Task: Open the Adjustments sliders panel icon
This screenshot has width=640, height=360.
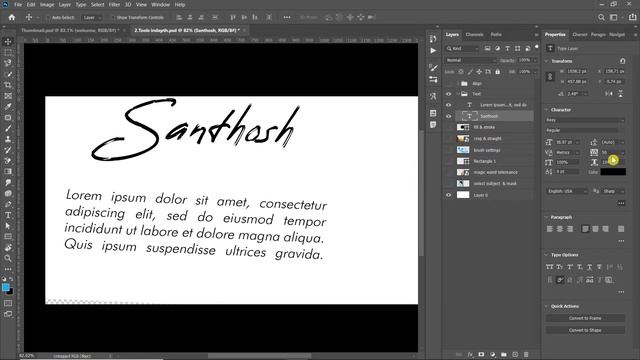Action: 433,80
